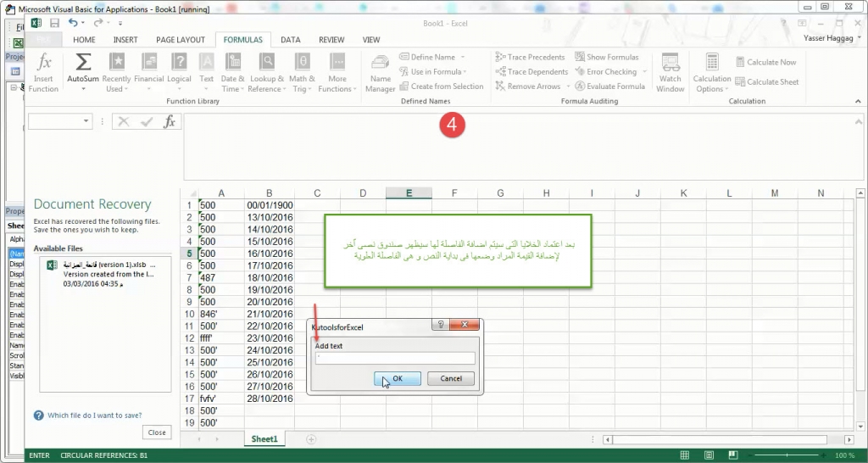Click Trace Dependents
The width and height of the screenshot is (868, 463).
pos(531,71)
